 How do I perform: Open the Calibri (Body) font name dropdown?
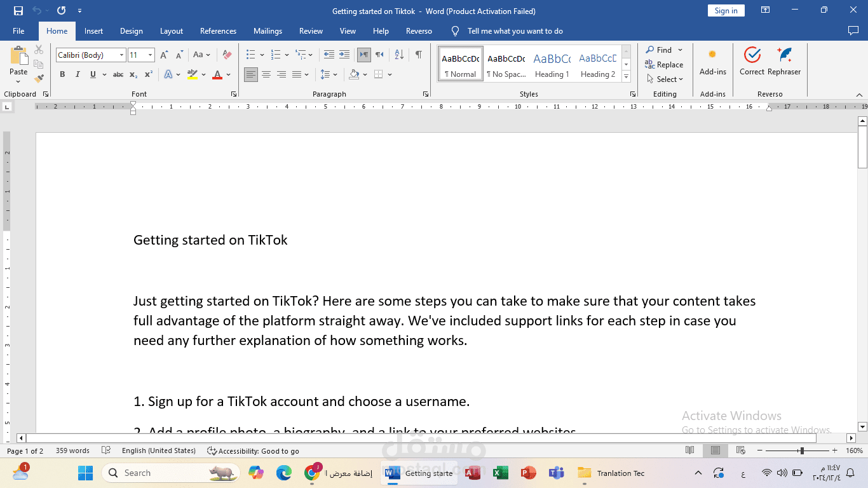click(122, 55)
